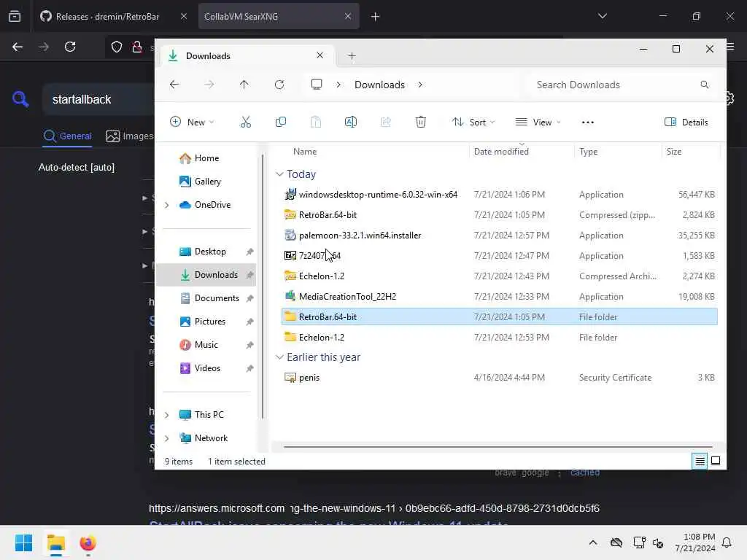Image resolution: width=747 pixels, height=560 pixels.
Task: Select the windowsdesktop-runtime-6.0.32-win-x64 file
Action: [499, 194]
